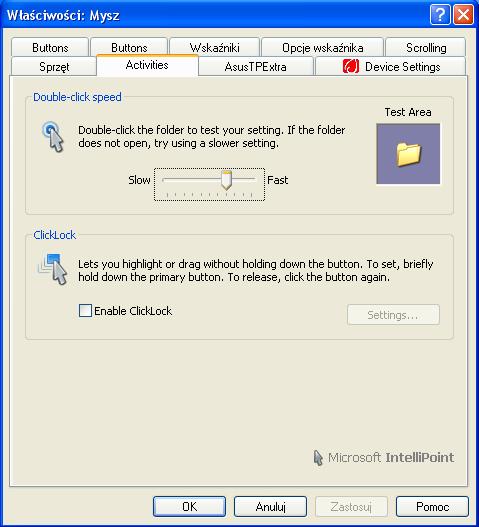The width and height of the screenshot is (479, 527).
Task: Click the folder icon in Test Area
Action: 408,154
